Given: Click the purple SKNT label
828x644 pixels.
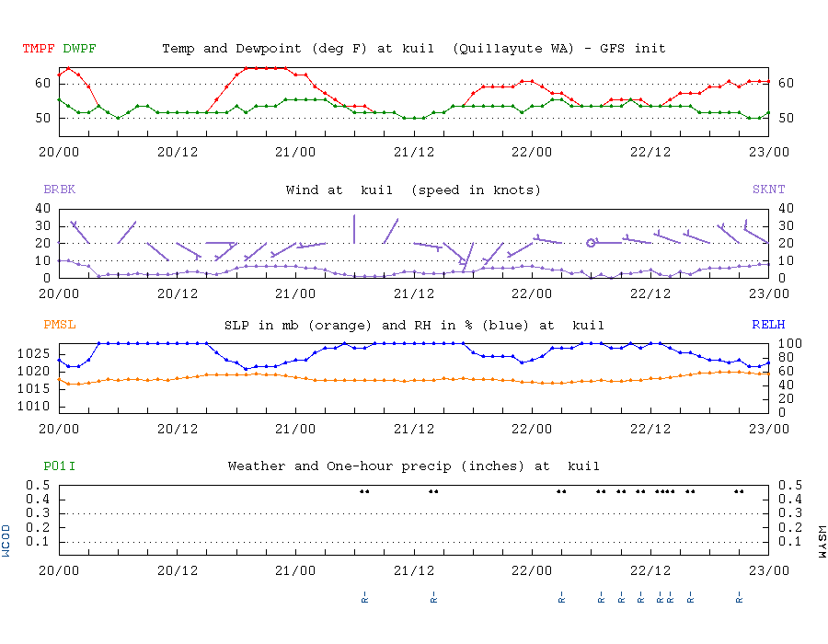Looking at the screenshot, I should pyautogui.click(x=768, y=190).
